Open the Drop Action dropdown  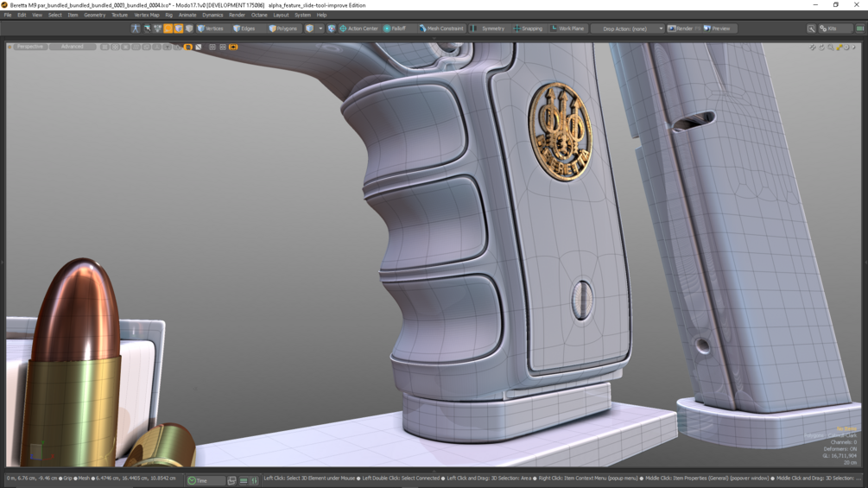[628, 29]
